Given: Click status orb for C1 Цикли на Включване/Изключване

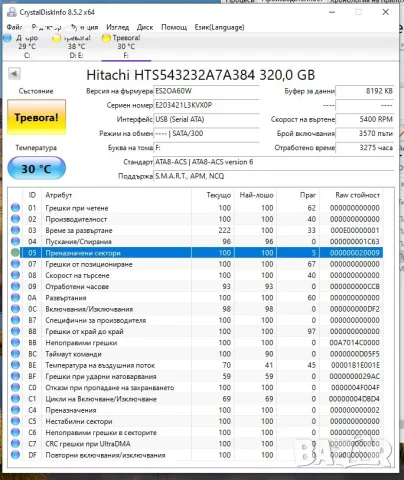Looking at the screenshot, I should (15, 399).
